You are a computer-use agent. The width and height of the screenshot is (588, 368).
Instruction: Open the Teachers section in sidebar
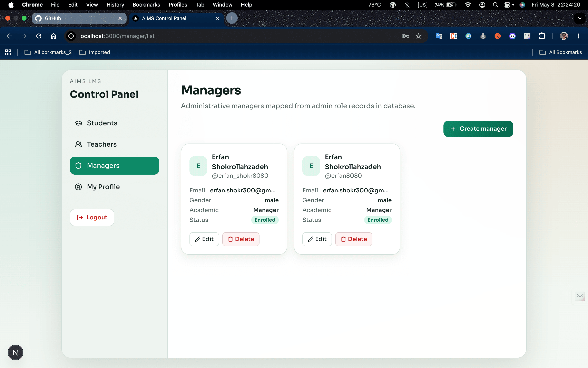point(114,144)
